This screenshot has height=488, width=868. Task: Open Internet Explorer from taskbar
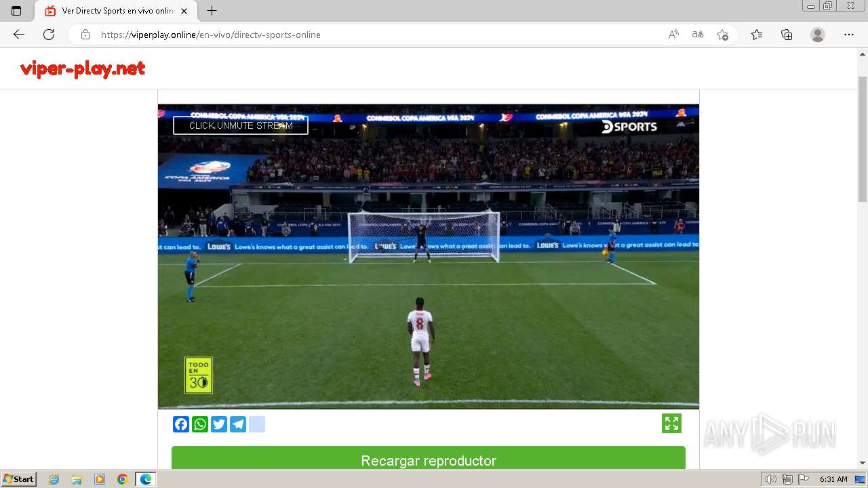[x=54, y=479]
